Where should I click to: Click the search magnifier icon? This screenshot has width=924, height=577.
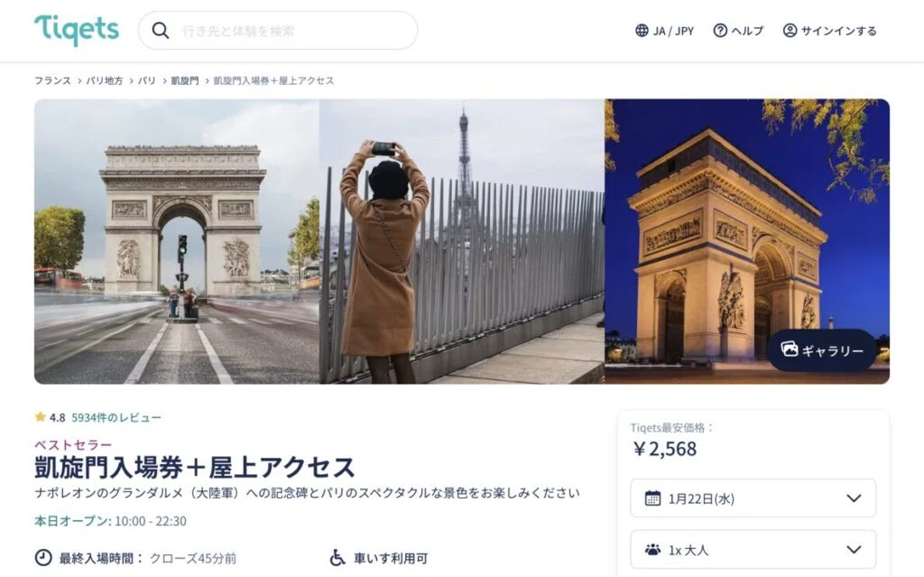point(161,31)
